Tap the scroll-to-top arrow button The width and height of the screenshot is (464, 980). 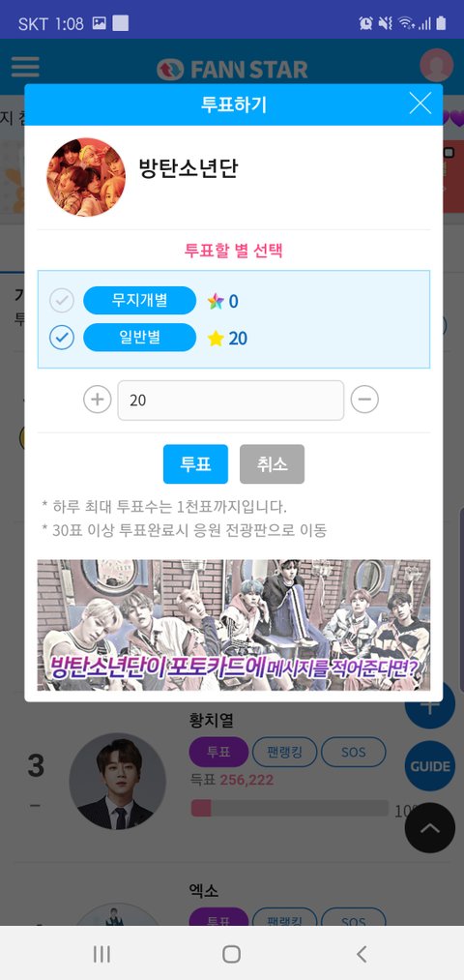pyautogui.click(x=429, y=828)
